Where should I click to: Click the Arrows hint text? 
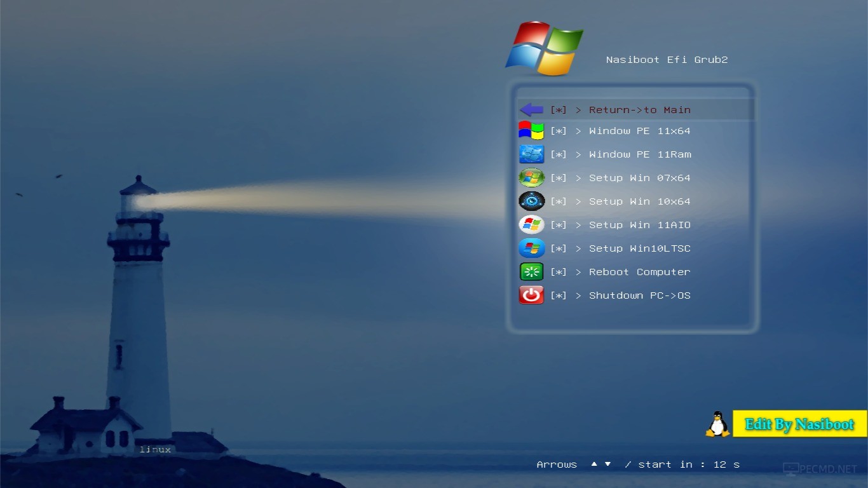click(557, 464)
